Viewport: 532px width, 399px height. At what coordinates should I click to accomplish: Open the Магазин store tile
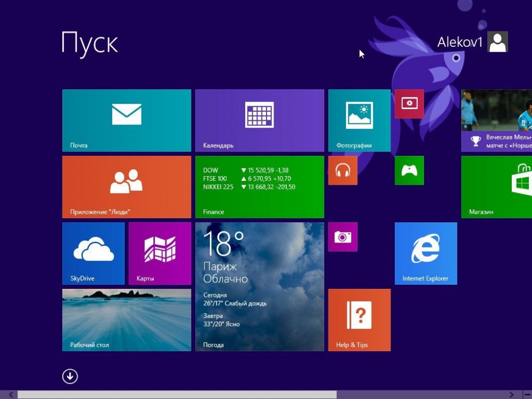click(497, 187)
